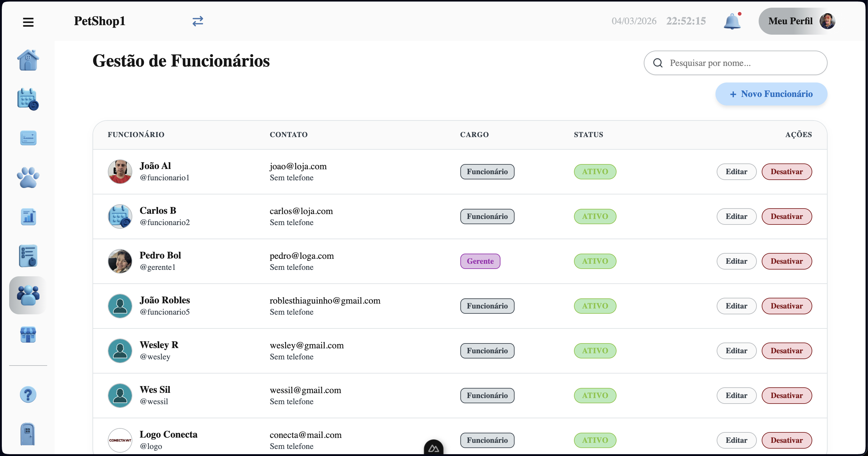The image size is (868, 456).
Task: Click the Novo Funcionário button
Action: pyautogui.click(x=771, y=94)
